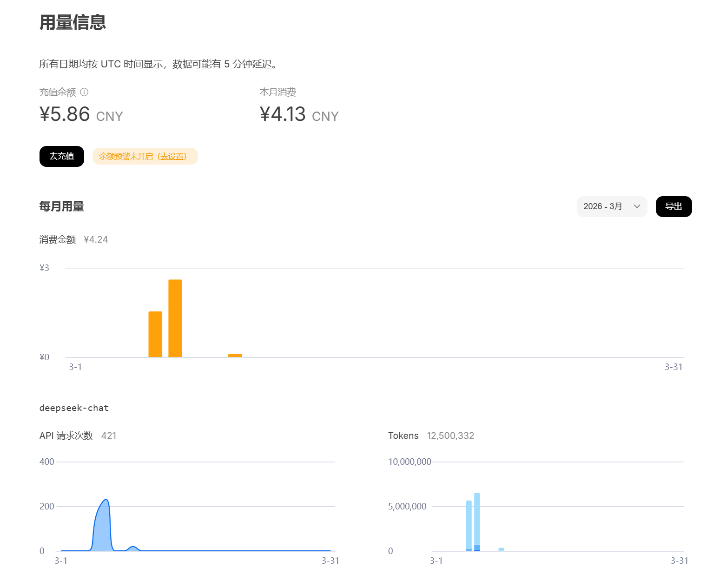Open the 2026 - 3月 month selector

[x=611, y=206]
